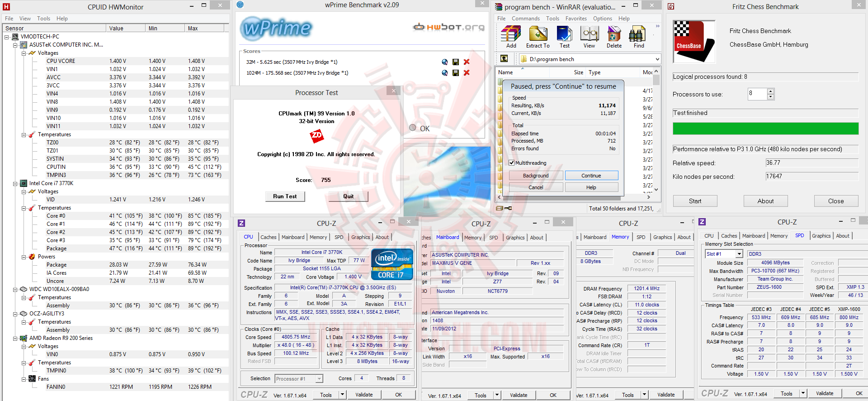Toggle the Multithreading checkbox in WinRAR dialog

coord(512,163)
